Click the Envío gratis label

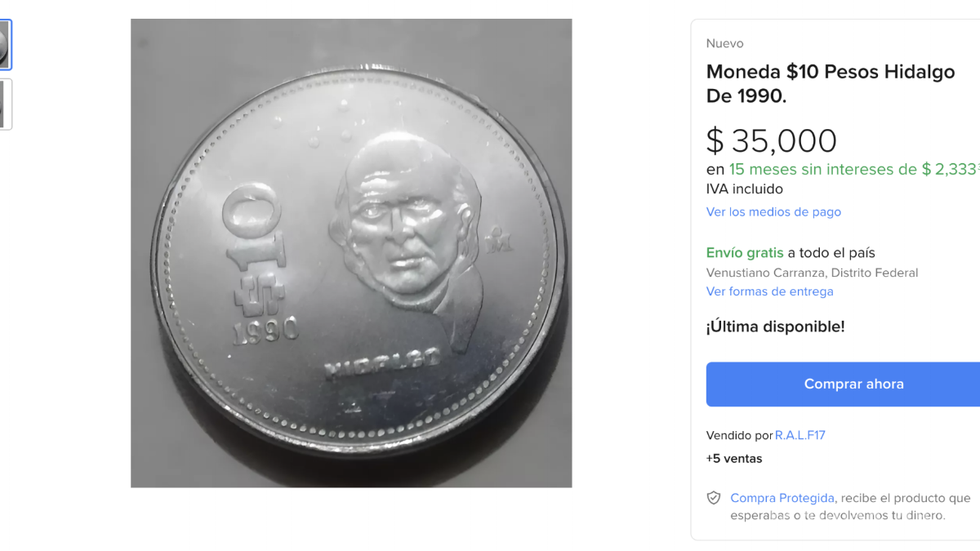coord(745,253)
